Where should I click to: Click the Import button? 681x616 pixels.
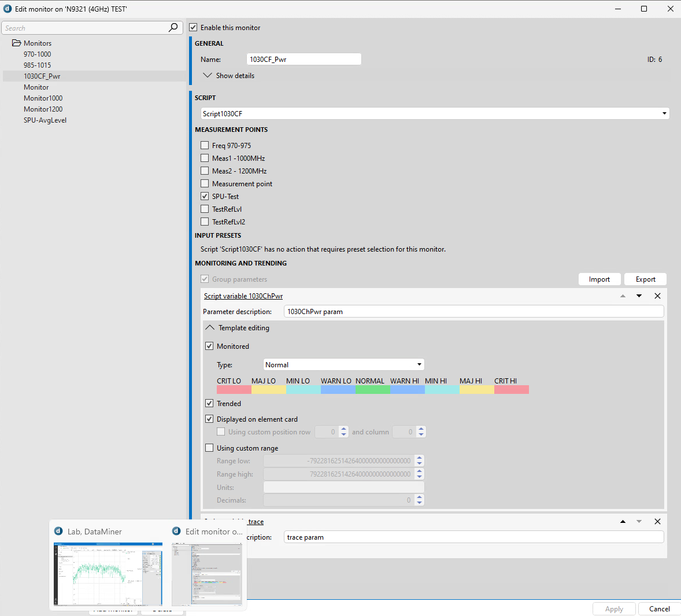click(x=599, y=279)
